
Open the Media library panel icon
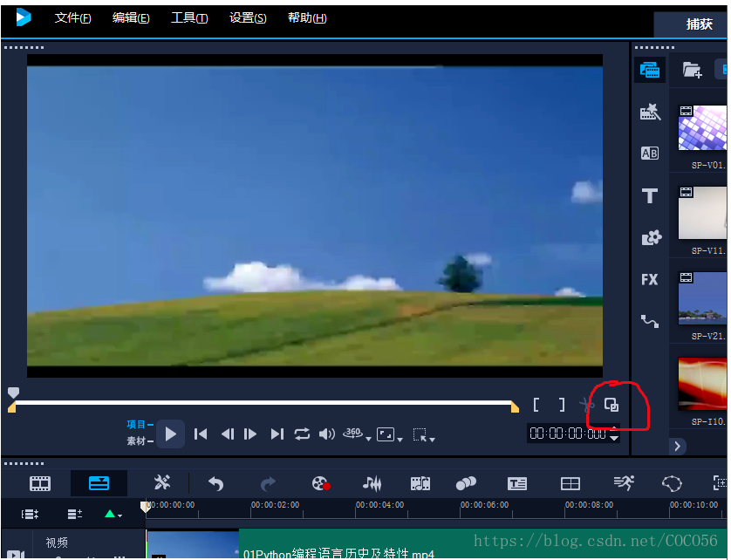pos(649,70)
